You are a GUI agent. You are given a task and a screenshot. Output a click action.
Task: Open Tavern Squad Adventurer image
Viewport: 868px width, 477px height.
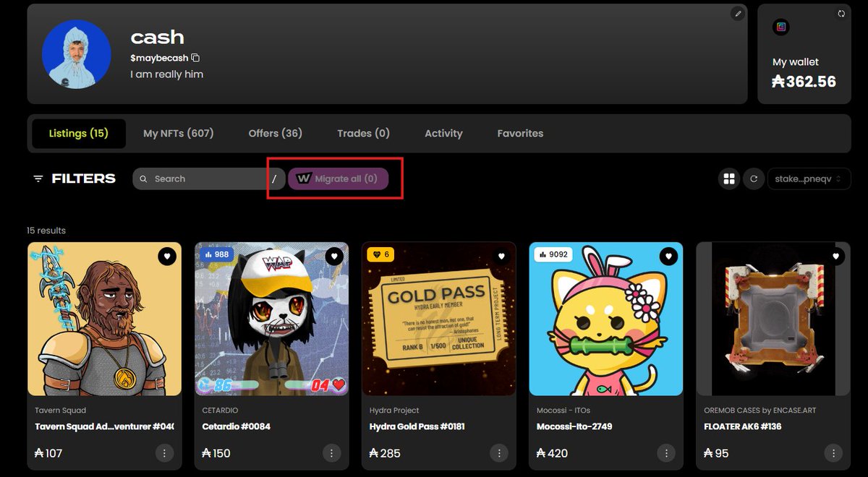(104, 319)
